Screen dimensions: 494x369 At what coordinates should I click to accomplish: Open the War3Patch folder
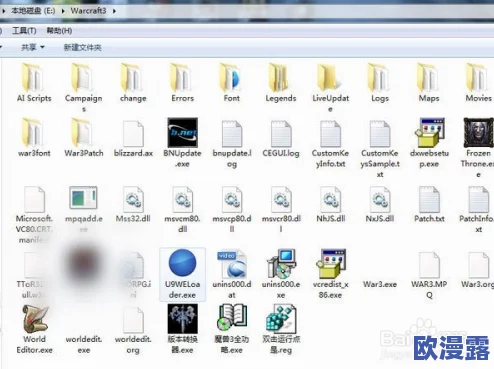(x=83, y=137)
